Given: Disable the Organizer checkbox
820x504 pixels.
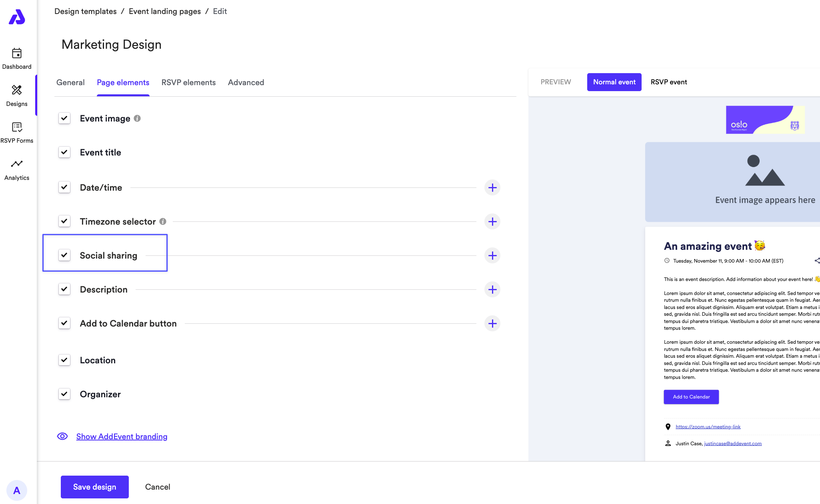Looking at the screenshot, I should coord(64,394).
